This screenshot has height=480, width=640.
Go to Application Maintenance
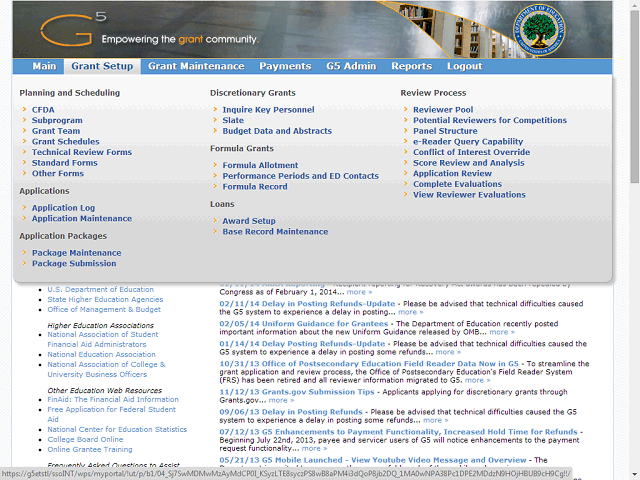[x=82, y=218]
